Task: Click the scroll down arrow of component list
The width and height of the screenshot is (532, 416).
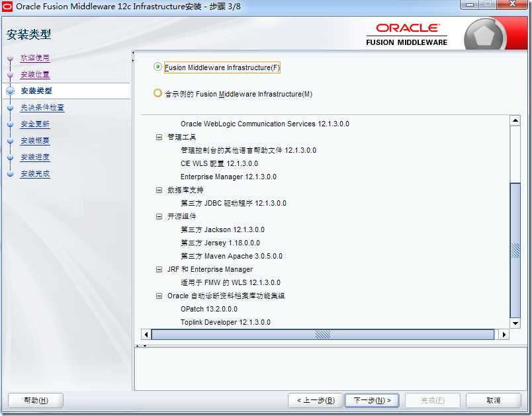Action: (x=515, y=323)
